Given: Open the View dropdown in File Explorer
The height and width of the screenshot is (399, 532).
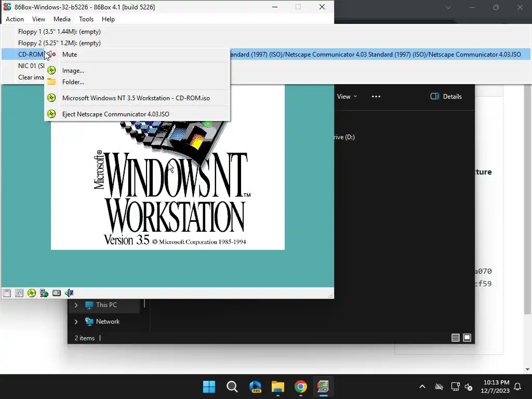Looking at the screenshot, I should [x=347, y=96].
